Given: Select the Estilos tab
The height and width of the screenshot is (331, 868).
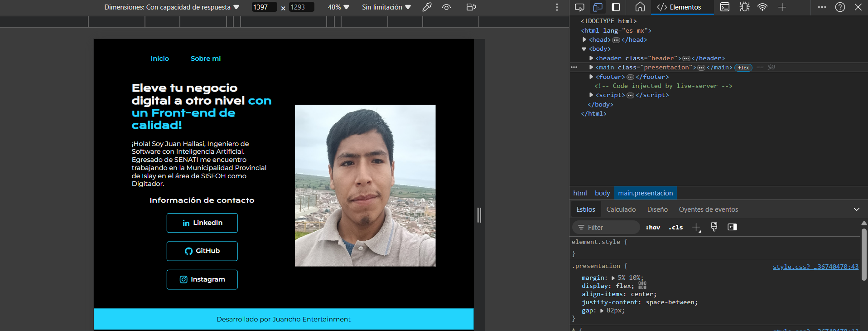Looking at the screenshot, I should (586, 209).
